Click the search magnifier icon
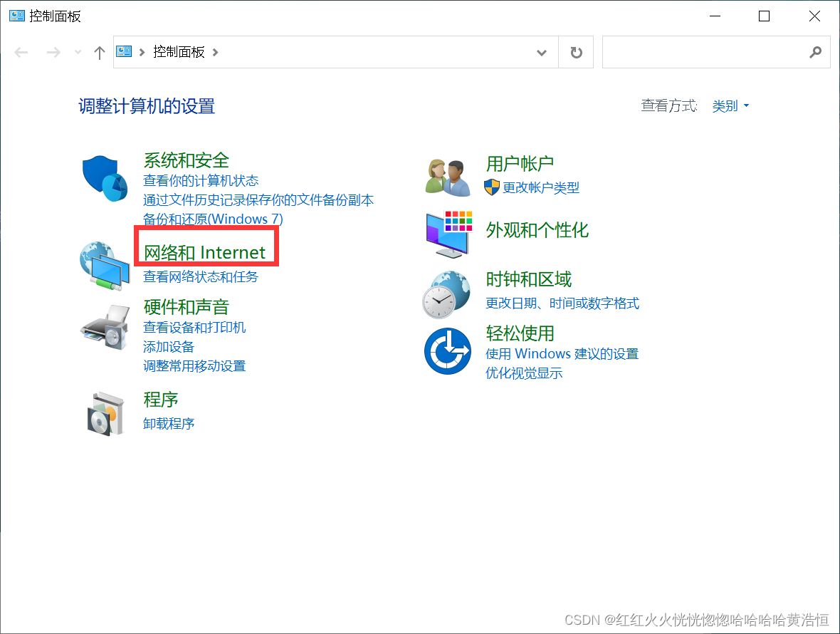 [x=815, y=52]
